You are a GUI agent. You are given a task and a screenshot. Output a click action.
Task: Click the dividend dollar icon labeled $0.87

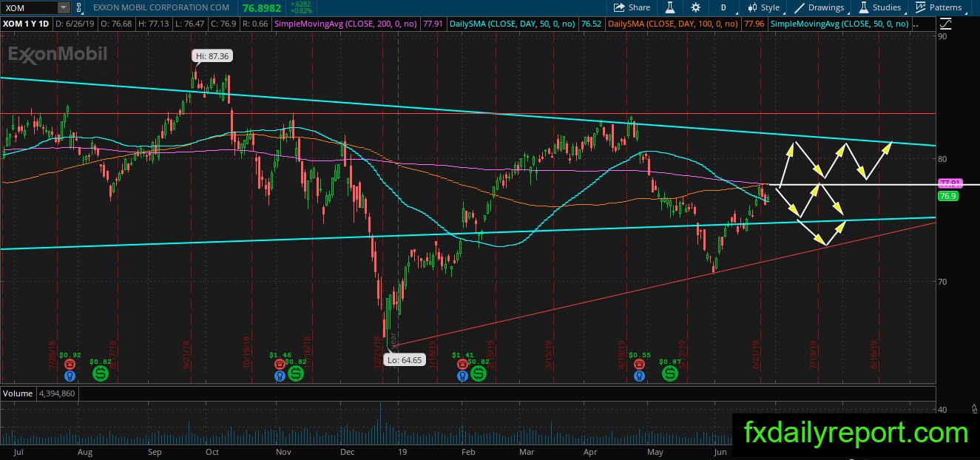point(670,373)
